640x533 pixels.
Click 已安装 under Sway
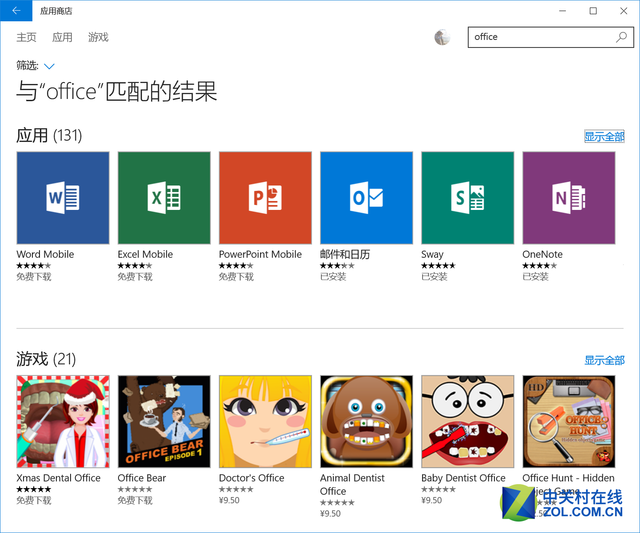coord(434,277)
